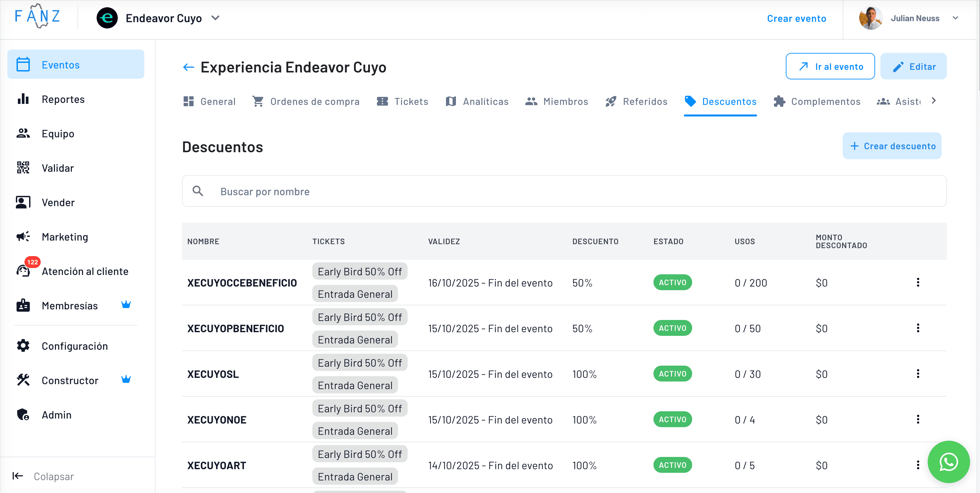Select the Vender sidebar icon
Image resolution: width=980 pixels, height=493 pixels.
pyautogui.click(x=23, y=202)
